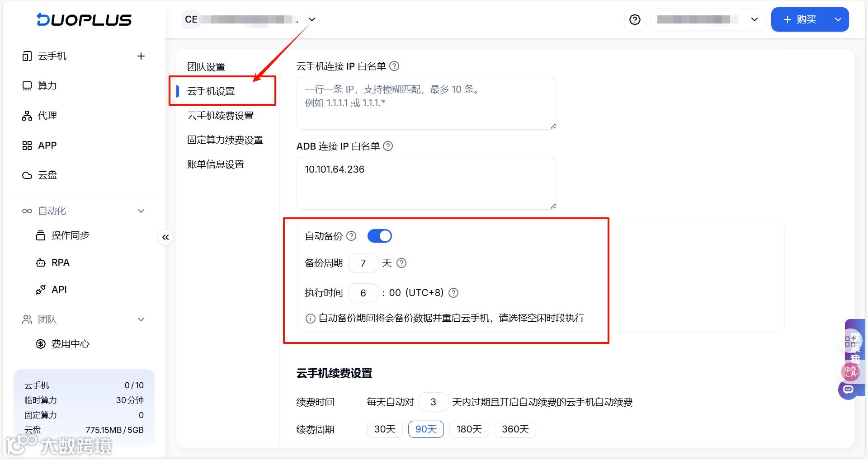Click the 云手机 phone icon in sidebar
868x460 pixels.
pos(27,56)
